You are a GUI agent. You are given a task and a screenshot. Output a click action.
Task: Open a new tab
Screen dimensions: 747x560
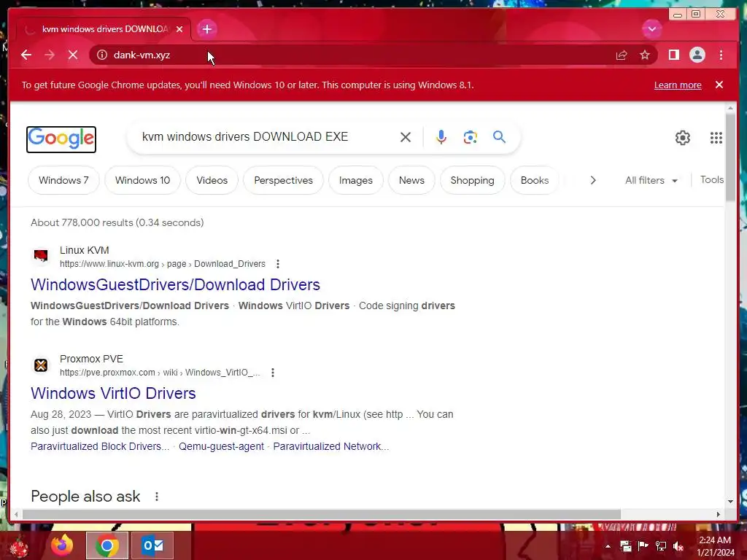click(206, 29)
